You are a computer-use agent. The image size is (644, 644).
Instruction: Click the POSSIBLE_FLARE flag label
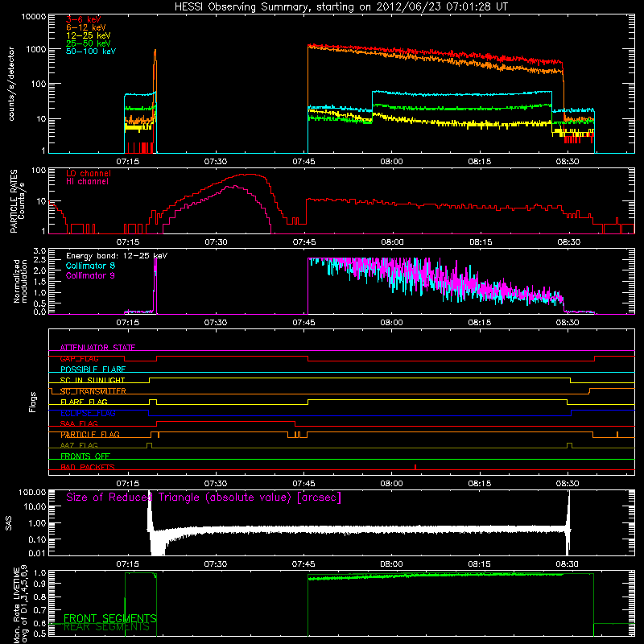93,369
